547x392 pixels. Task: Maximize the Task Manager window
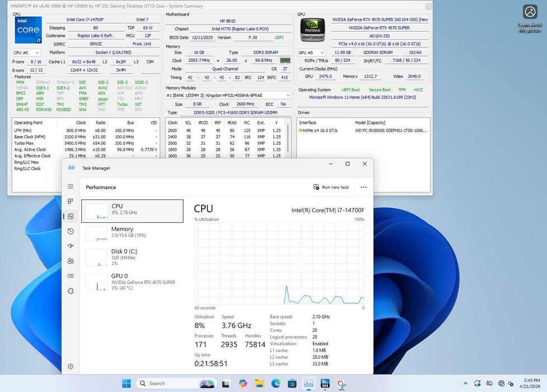click(x=348, y=164)
